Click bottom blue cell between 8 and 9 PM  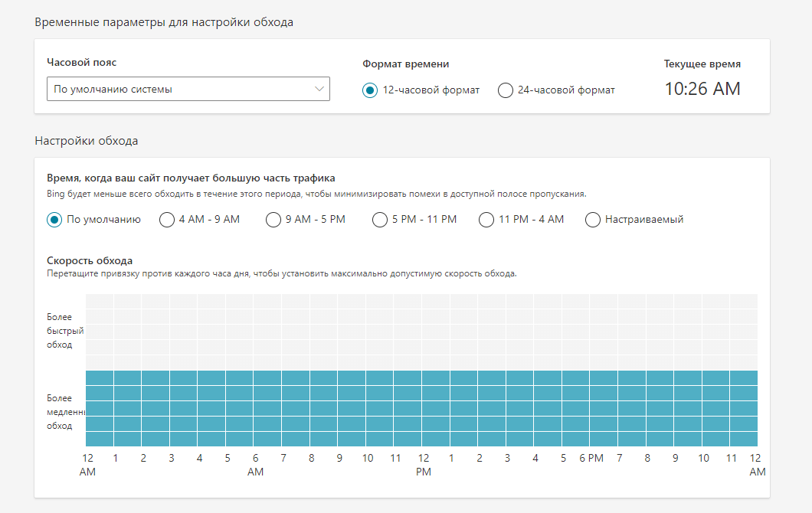[660, 439]
